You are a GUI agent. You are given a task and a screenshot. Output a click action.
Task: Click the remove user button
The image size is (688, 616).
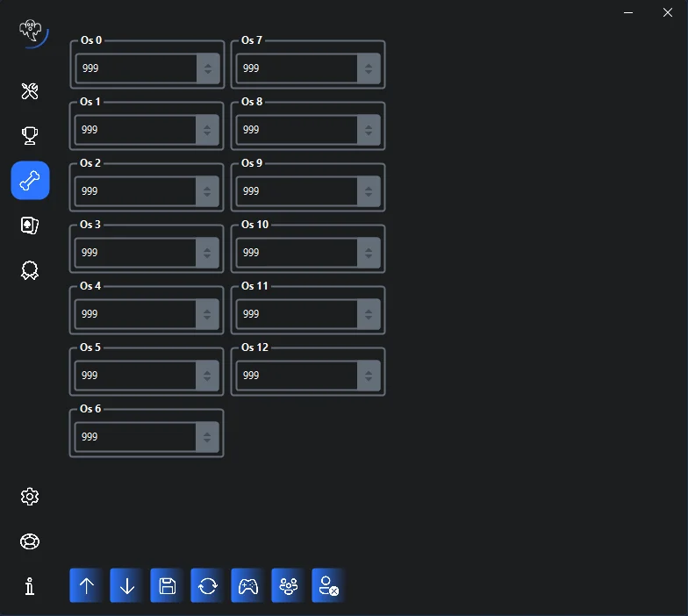328,585
